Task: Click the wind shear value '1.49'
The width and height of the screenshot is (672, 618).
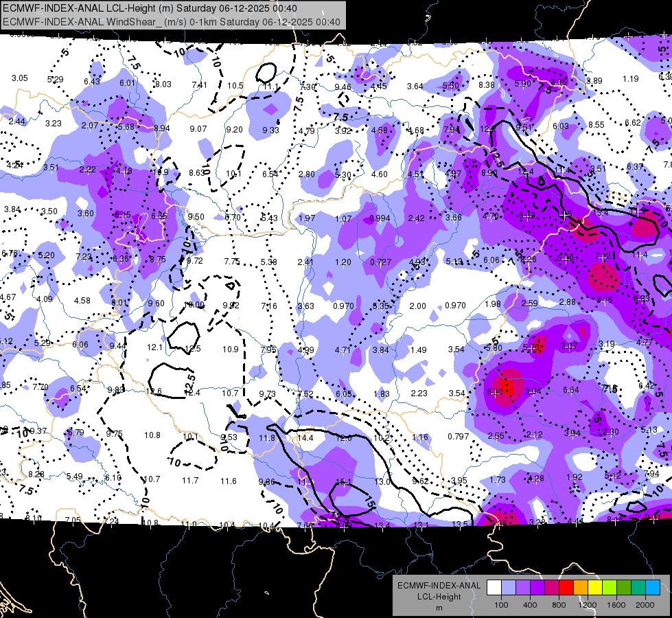Action: 418,350
